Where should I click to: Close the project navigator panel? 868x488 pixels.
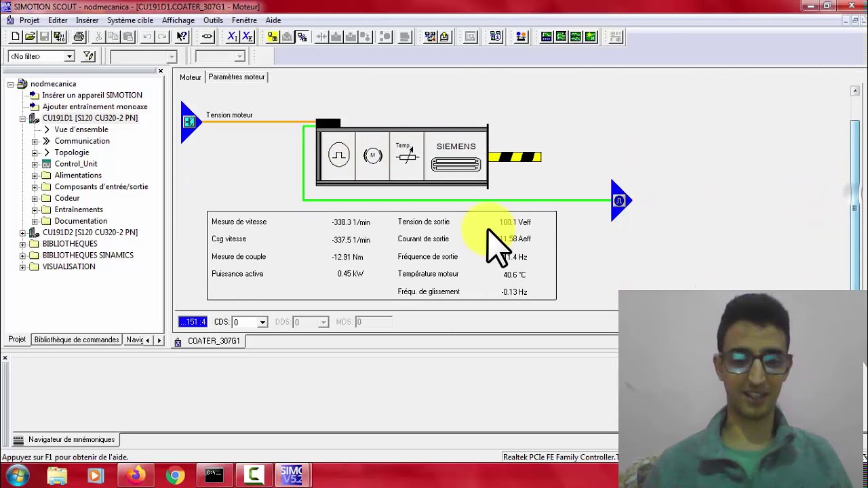tap(161, 70)
